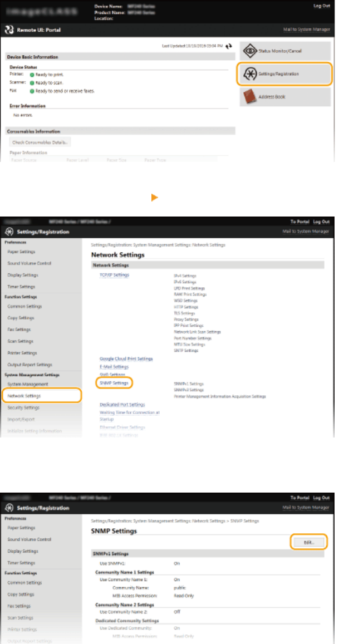
Task: Open the TCP/IP Settings link
Action: pyautogui.click(x=114, y=275)
